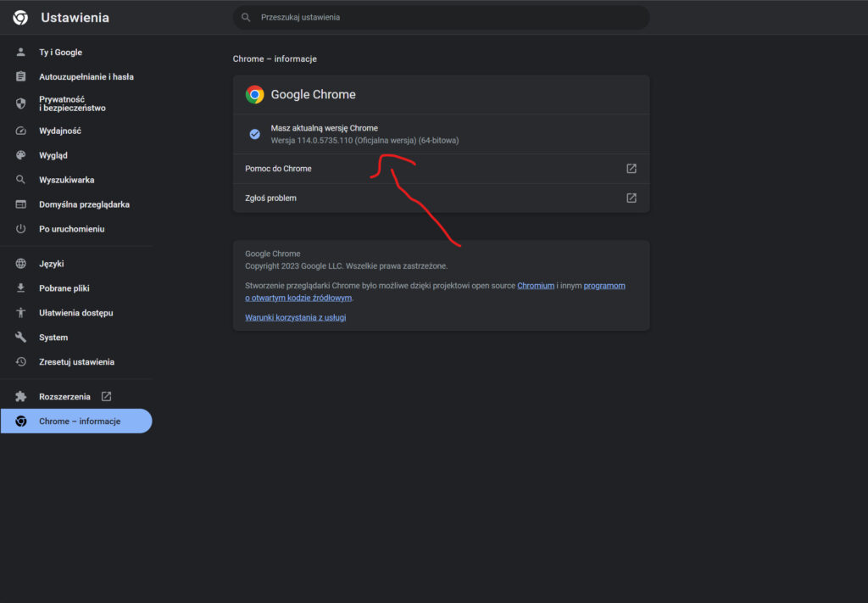The height and width of the screenshot is (603, 868).
Task: Click the power icon for Po uruchomieniu
Action: click(x=20, y=229)
